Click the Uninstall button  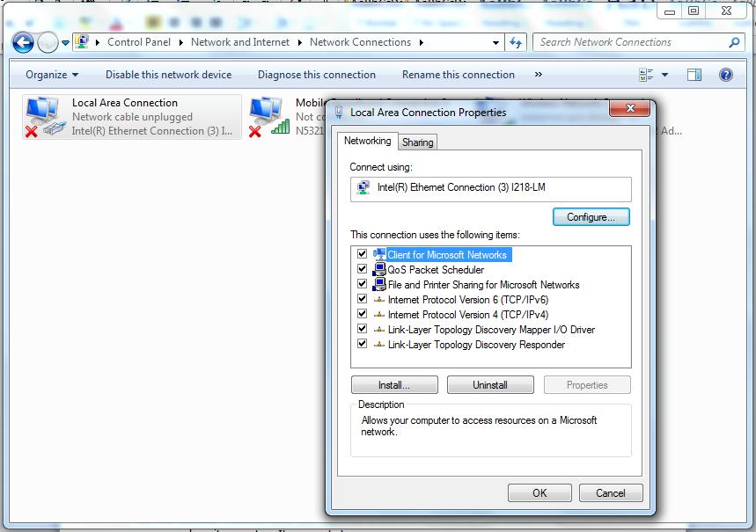coord(490,385)
